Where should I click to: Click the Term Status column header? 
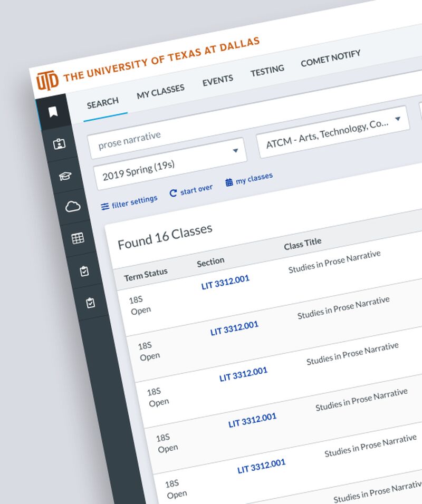click(x=146, y=275)
